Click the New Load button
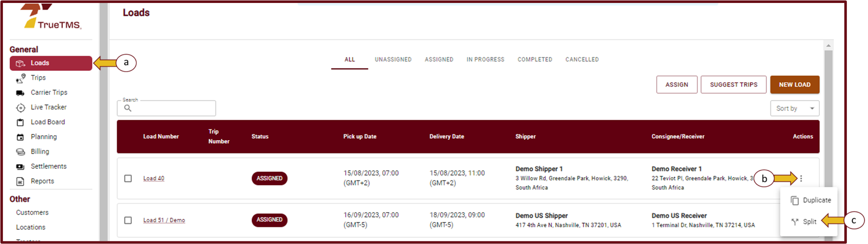This screenshot has height=244, width=868. (x=794, y=85)
